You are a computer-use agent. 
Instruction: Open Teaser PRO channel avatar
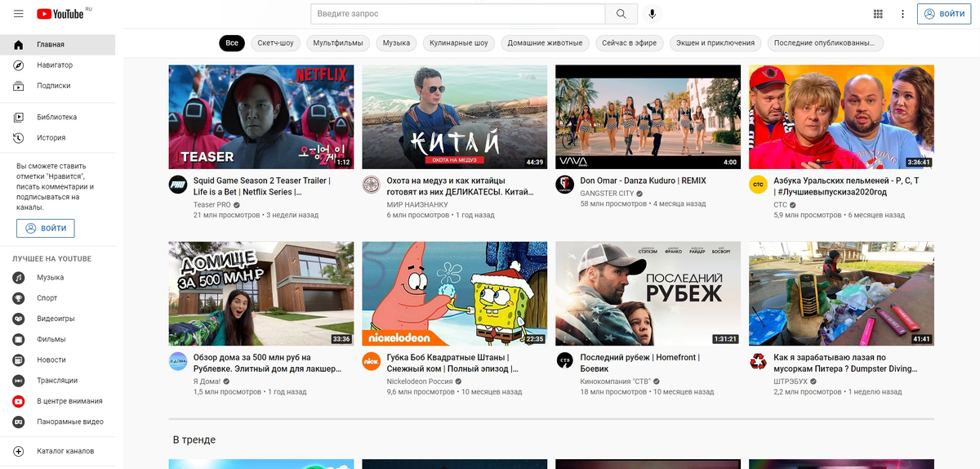pyautogui.click(x=178, y=185)
